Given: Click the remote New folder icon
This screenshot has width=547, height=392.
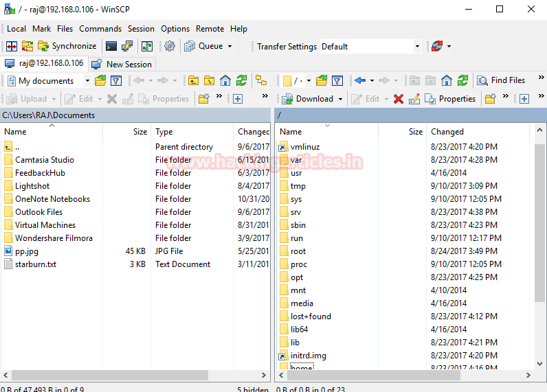Looking at the screenshot, I should pyautogui.click(x=490, y=99).
